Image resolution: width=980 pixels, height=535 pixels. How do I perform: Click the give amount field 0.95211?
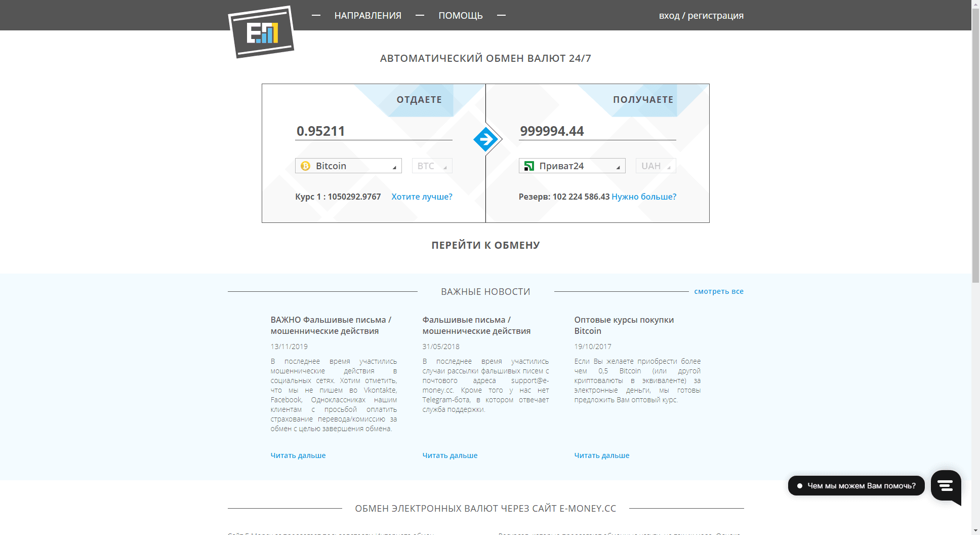pos(373,131)
